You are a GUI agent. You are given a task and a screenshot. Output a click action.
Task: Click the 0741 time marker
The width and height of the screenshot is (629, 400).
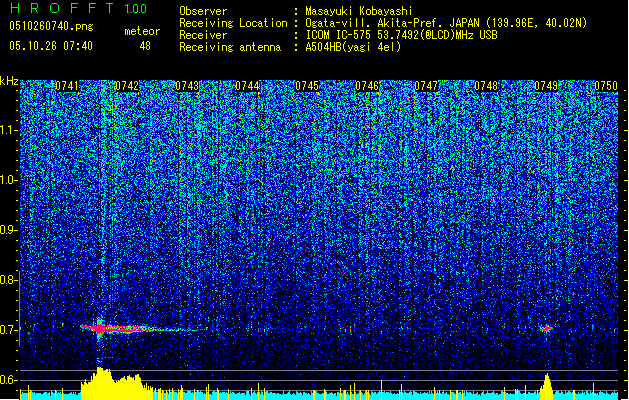coord(67,86)
